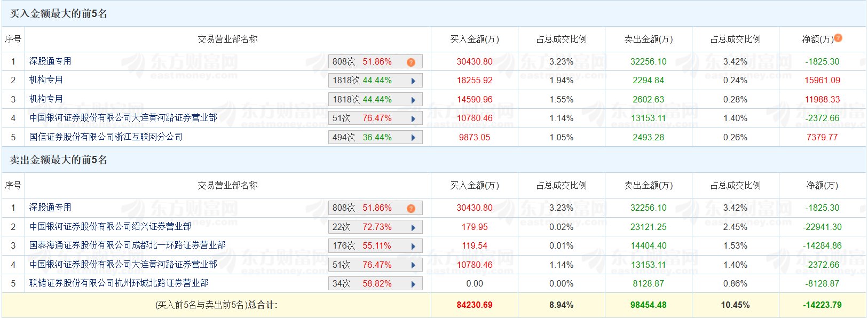Open 中国银河大连黄河路营业部 in the sell table

coord(123,265)
